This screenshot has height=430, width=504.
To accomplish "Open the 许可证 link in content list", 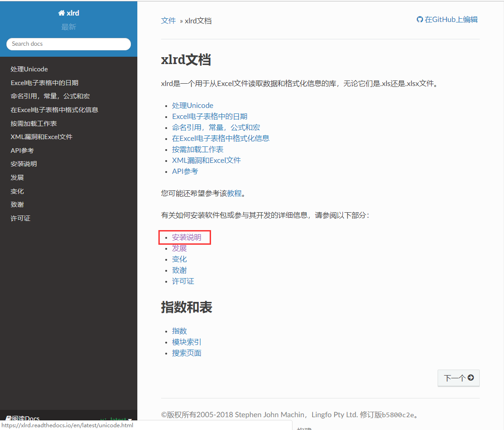I will pos(183,281).
